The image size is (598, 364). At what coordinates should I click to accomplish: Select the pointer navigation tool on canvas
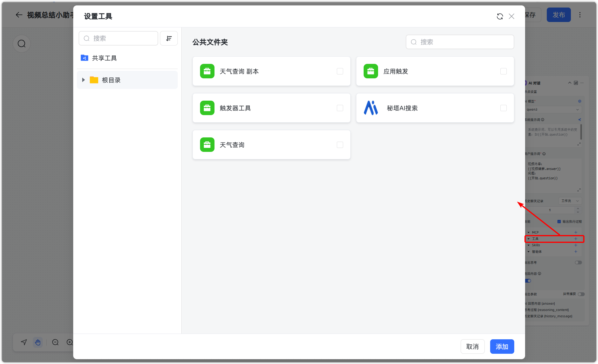click(x=23, y=342)
